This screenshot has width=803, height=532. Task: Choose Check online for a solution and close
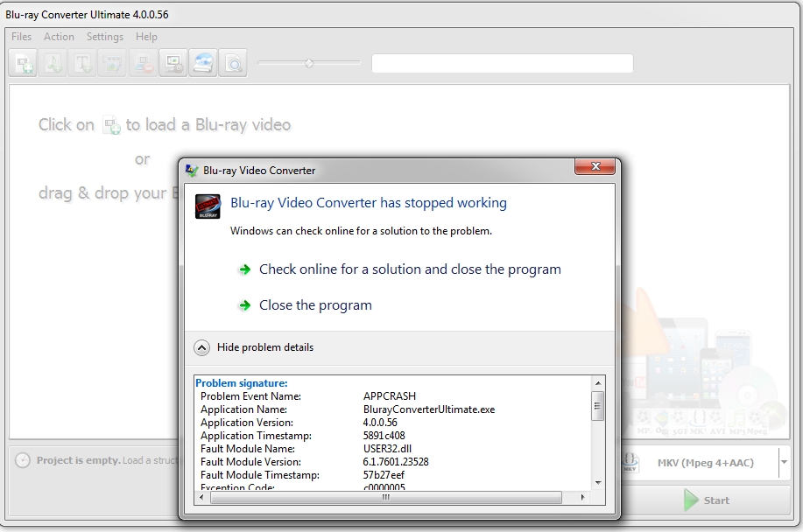tap(410, 269)
